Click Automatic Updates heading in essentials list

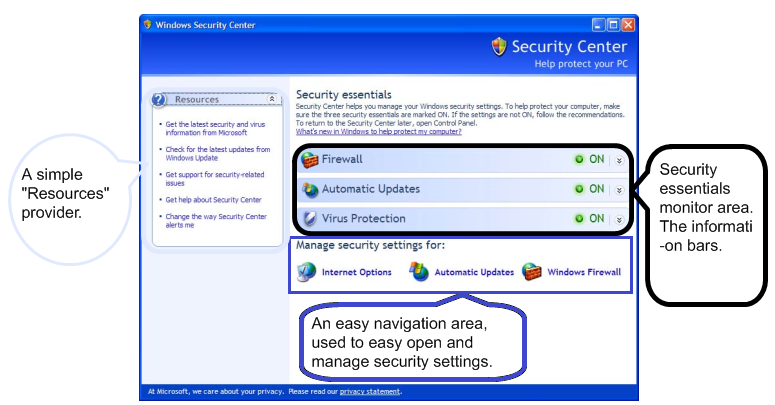click(x=371, y=189)
